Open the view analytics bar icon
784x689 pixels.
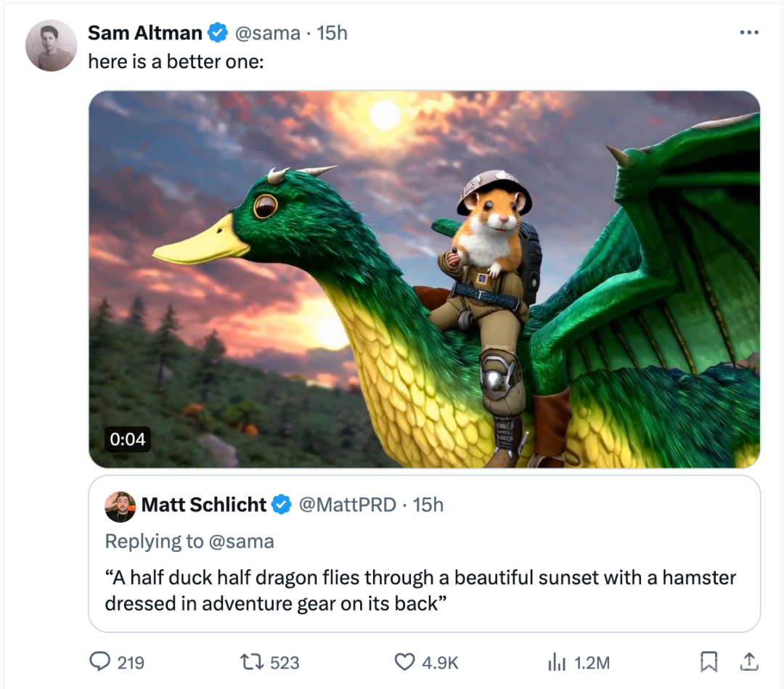(x=555, y=661)
